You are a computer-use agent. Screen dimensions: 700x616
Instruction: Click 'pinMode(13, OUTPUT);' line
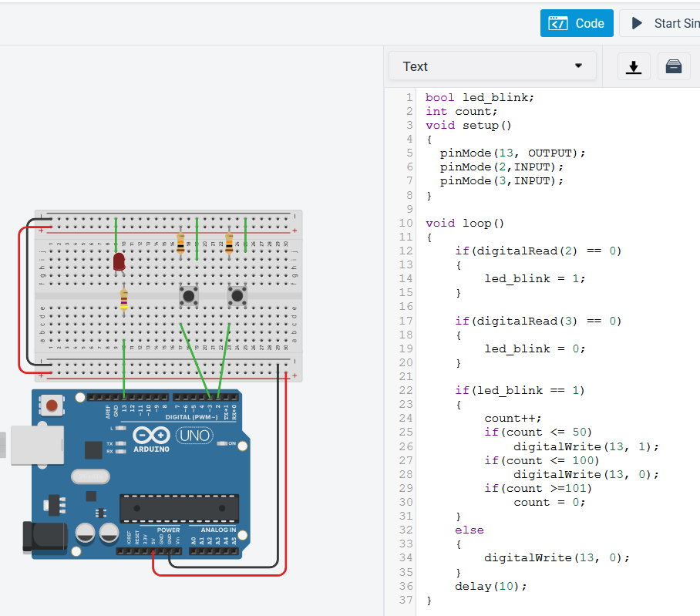click(513, 153)
